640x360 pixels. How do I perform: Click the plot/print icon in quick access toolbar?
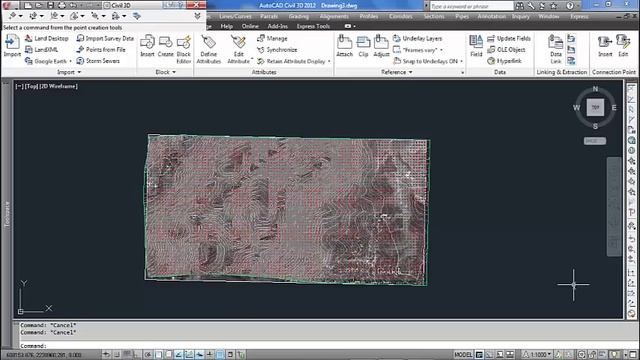coord(62,5)
